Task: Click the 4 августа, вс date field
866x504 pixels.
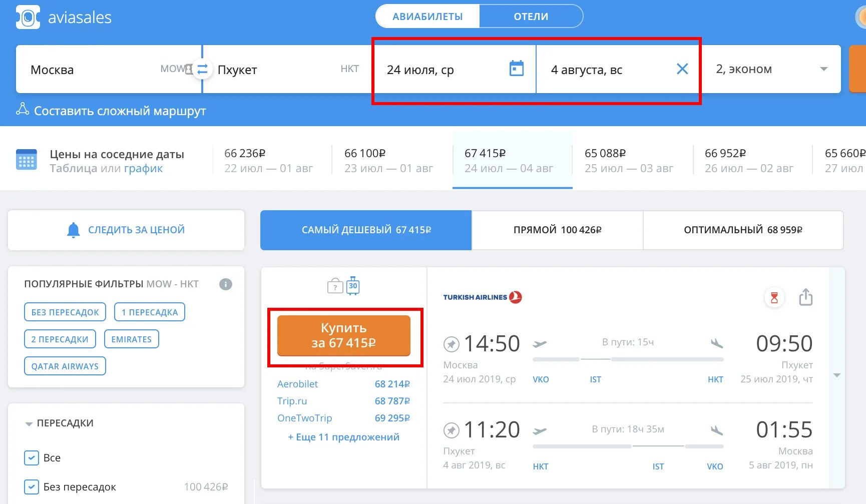Action: [618, 69]
